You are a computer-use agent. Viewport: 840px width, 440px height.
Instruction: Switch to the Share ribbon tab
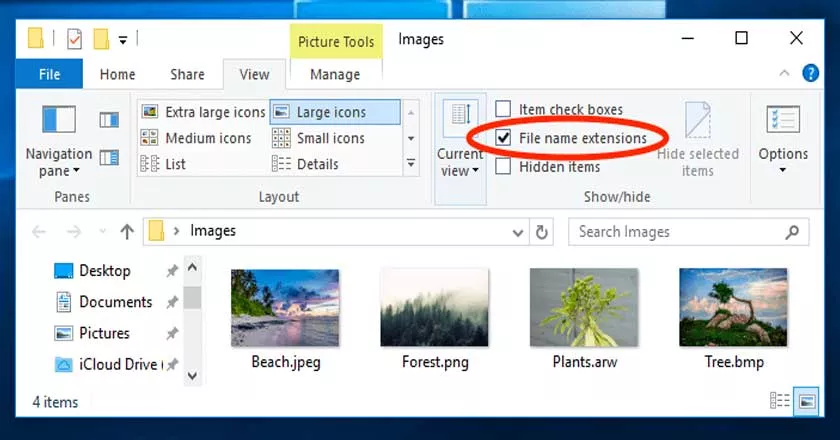pyautogui.click(x=187, y=74)
